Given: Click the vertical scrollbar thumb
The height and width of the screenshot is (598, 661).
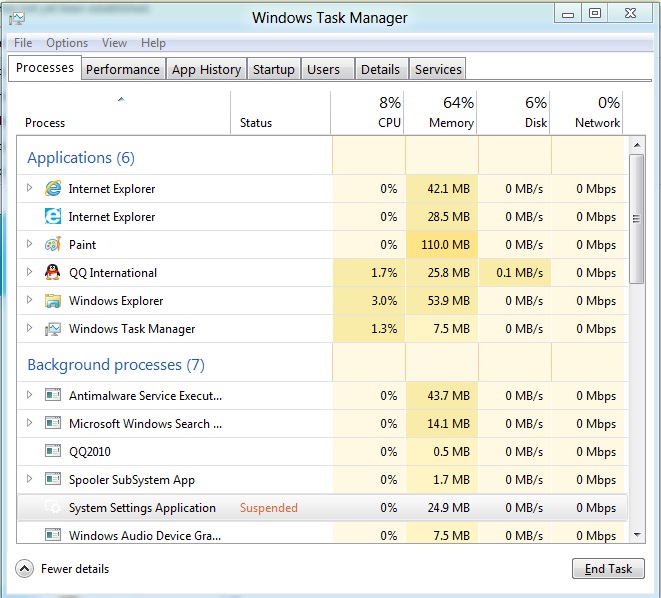Looking at the screenshot, I should click(x=637, y=219).
